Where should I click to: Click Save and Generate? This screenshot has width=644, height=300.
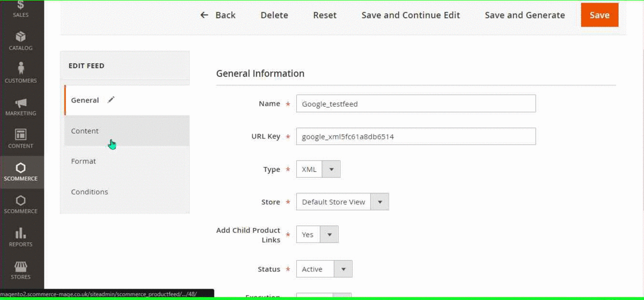(x=524, y=15)
